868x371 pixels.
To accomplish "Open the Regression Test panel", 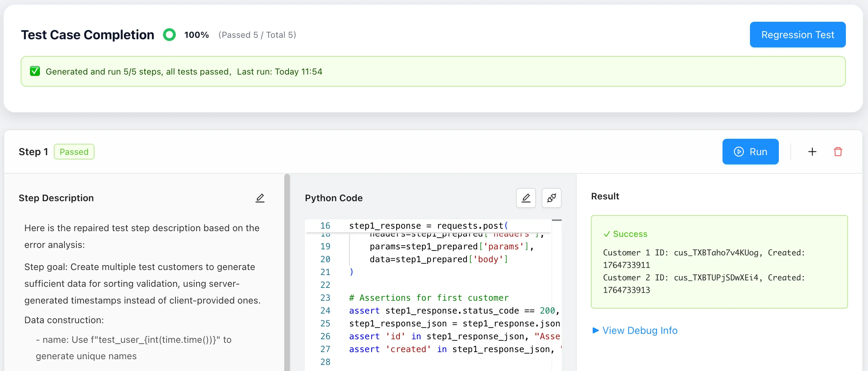I will 798,35.
